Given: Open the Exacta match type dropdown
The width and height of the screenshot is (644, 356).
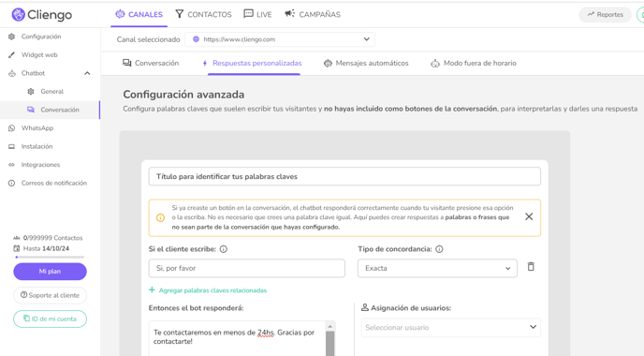Looking at the screenshot, I should pyautogui.click(x=437, y=268).
